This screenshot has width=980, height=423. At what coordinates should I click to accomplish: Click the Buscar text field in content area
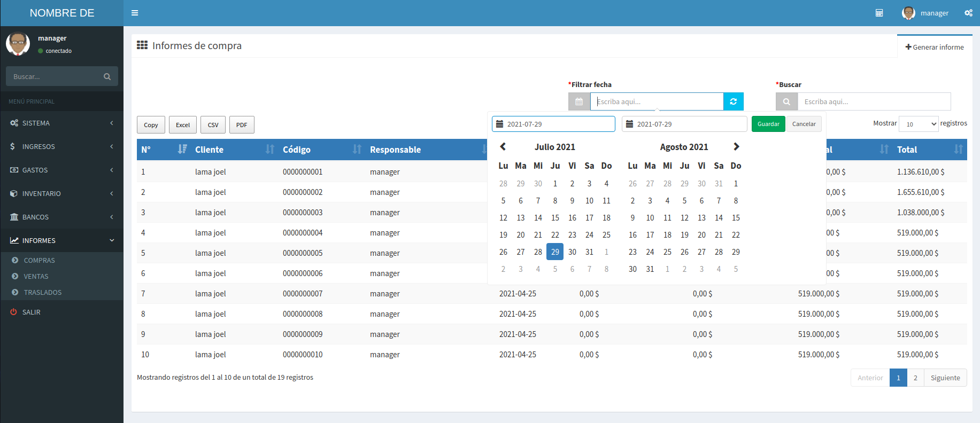tap(874, 101)
